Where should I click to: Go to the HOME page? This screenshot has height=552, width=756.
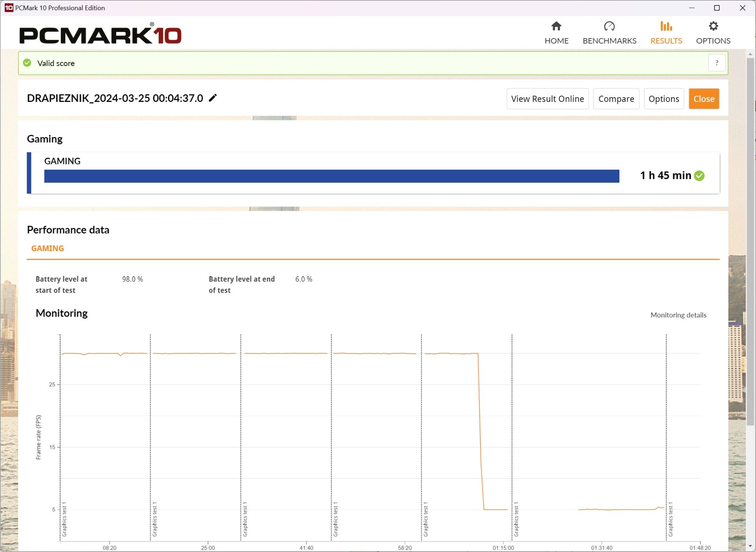pos(556,33)
